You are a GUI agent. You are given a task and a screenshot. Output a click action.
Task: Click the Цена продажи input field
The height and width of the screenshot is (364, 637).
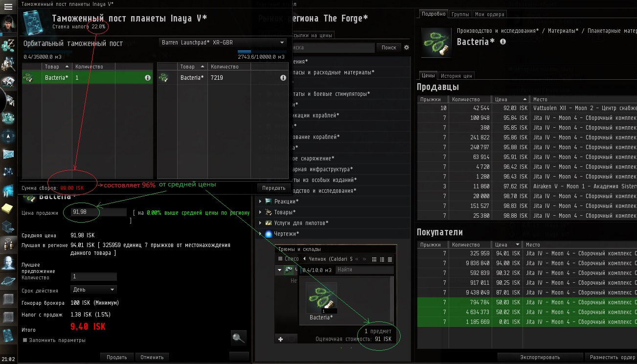click(99, 212)
